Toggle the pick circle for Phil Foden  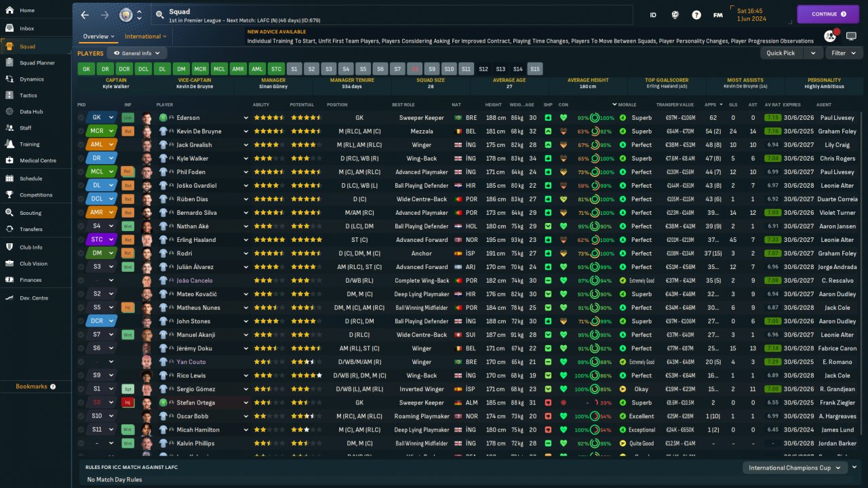click(81, 172)
